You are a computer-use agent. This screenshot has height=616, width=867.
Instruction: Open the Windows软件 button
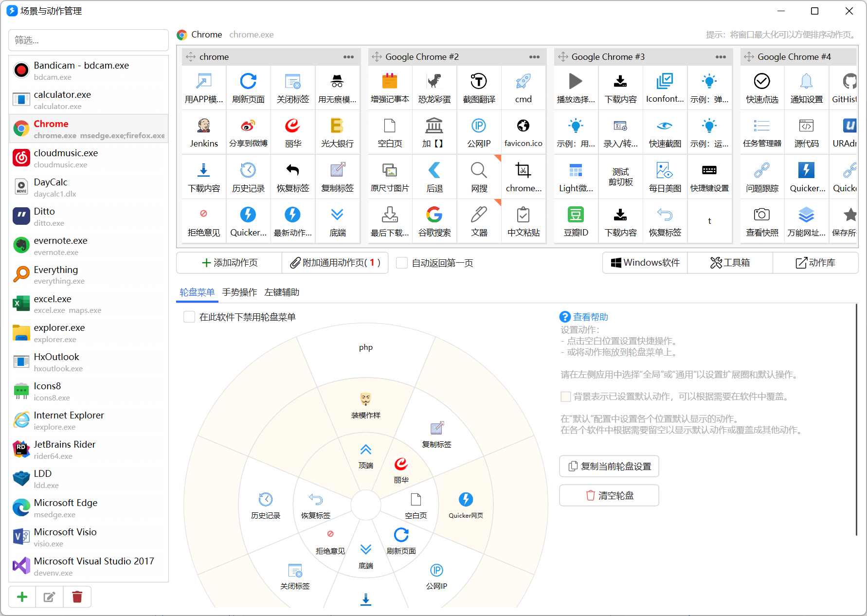(x=645, y=263)
